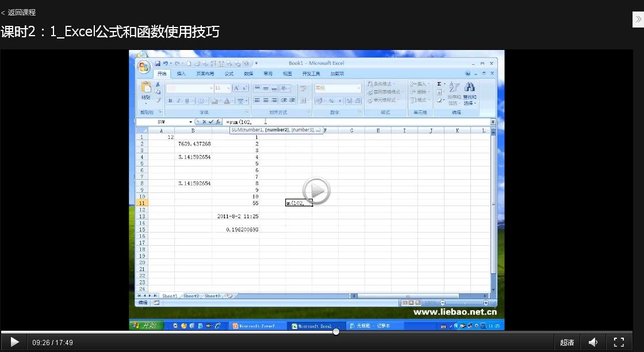
Task: Click the large center play overlay button
Action: [316, 191]
